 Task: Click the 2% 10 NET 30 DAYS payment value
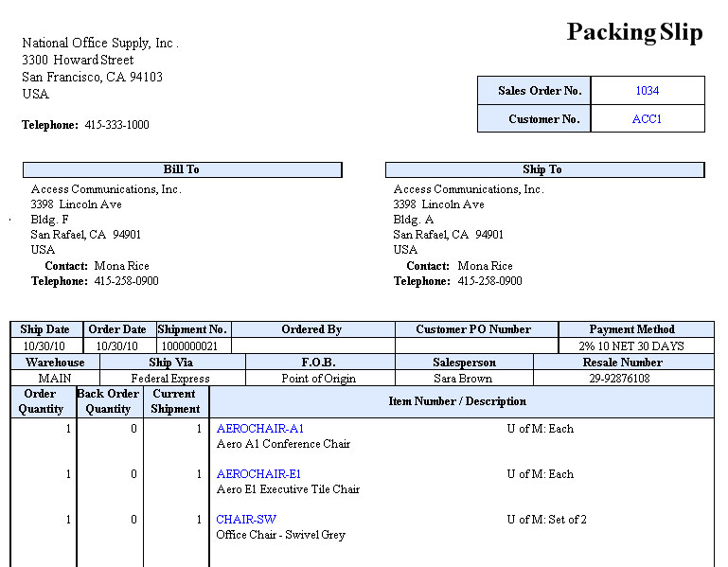[x=632, y=346]
